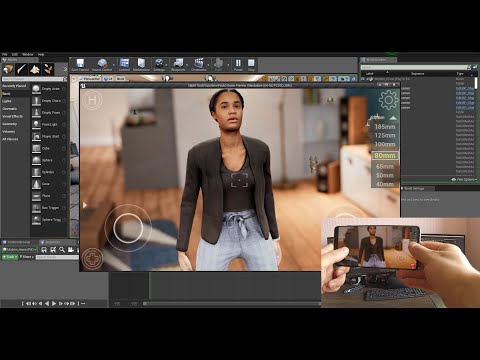This screenshot has width=480, height=360.
Task: Open the gear settings in preview
Action: coord(388,100)
